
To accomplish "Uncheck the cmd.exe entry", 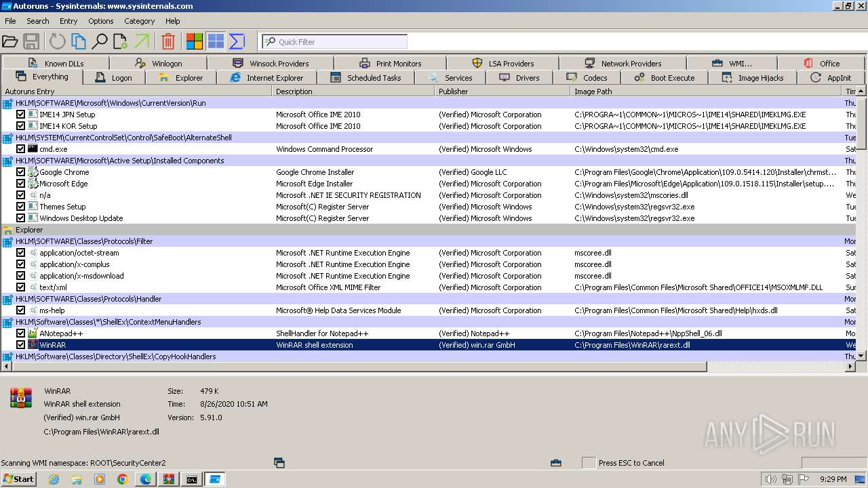I will [20, 149].
